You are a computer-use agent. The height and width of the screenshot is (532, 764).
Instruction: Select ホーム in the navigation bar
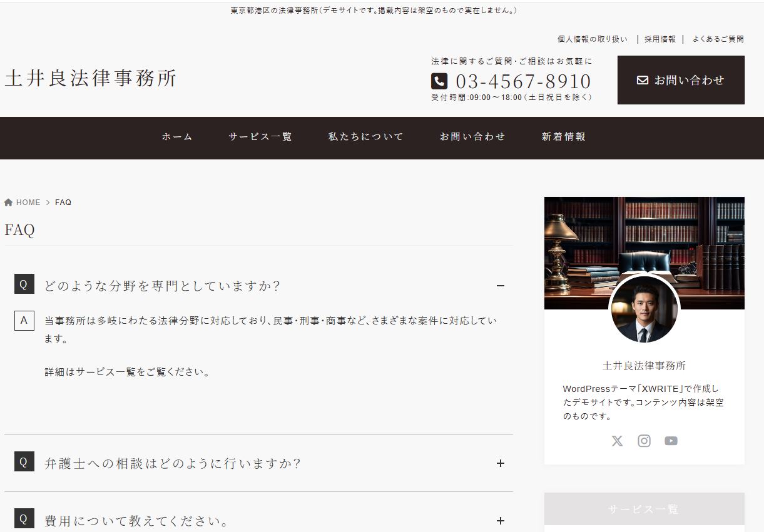click(x=176, y=137)
